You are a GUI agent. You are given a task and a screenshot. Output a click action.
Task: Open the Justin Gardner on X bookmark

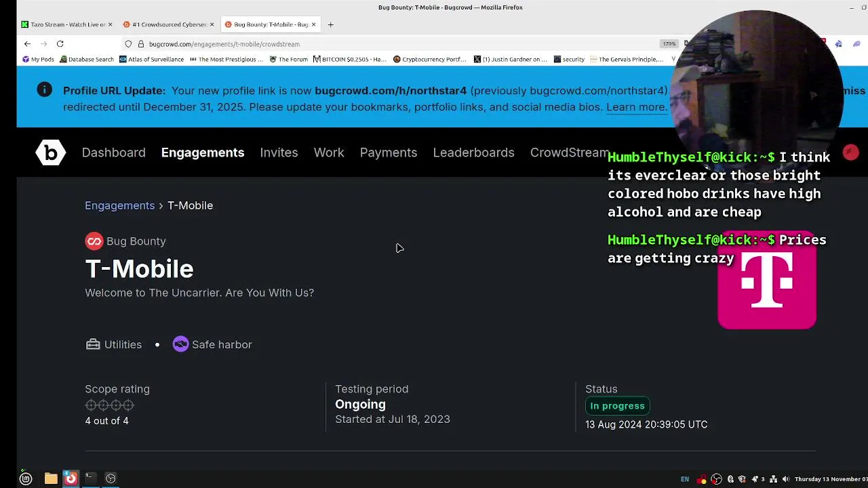pyautogui.click(x=511, y=60)
